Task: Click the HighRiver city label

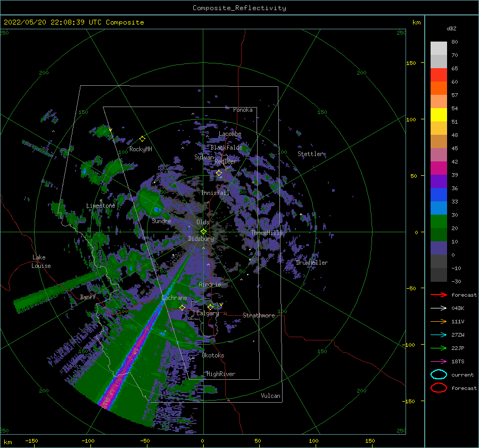Action: [x=221, y=374]
